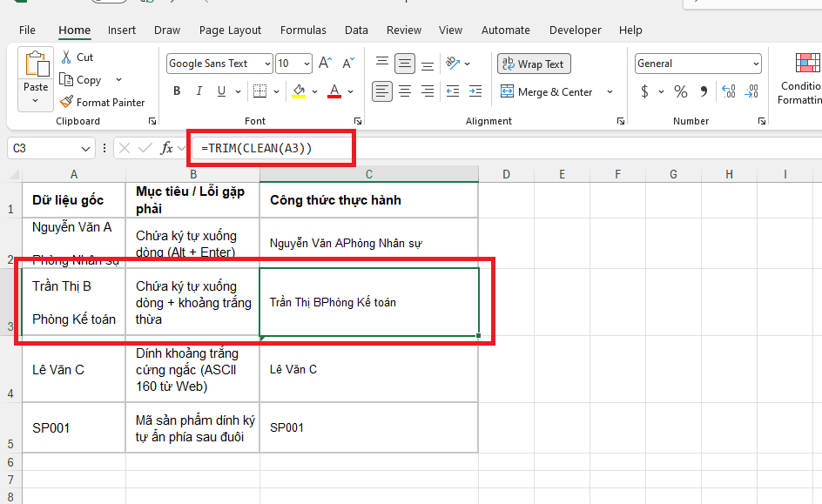The image size is (822, 504).
Task: Apply Accounting dollar number format
Action: (x=645, y=91)
